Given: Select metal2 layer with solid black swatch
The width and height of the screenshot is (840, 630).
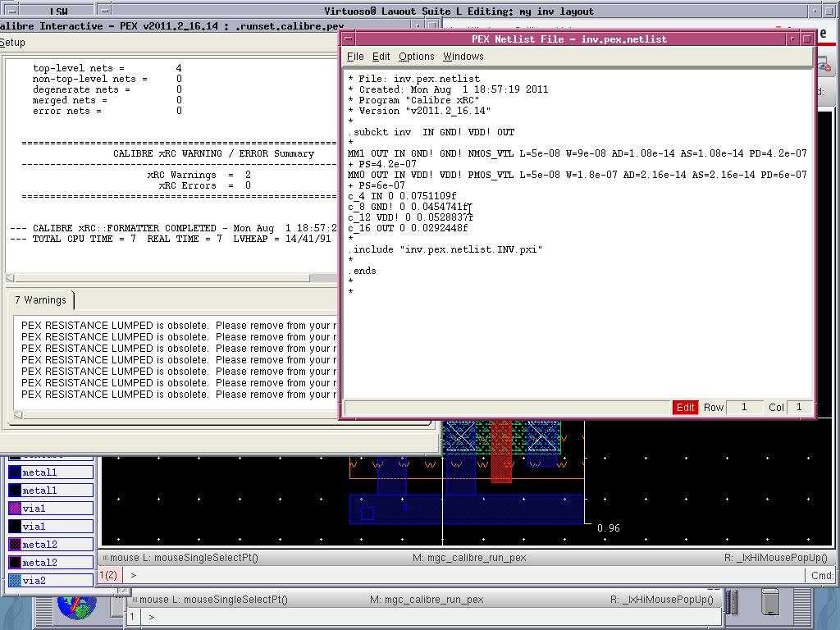Looking at the screenshot, I should click(51, 563).
